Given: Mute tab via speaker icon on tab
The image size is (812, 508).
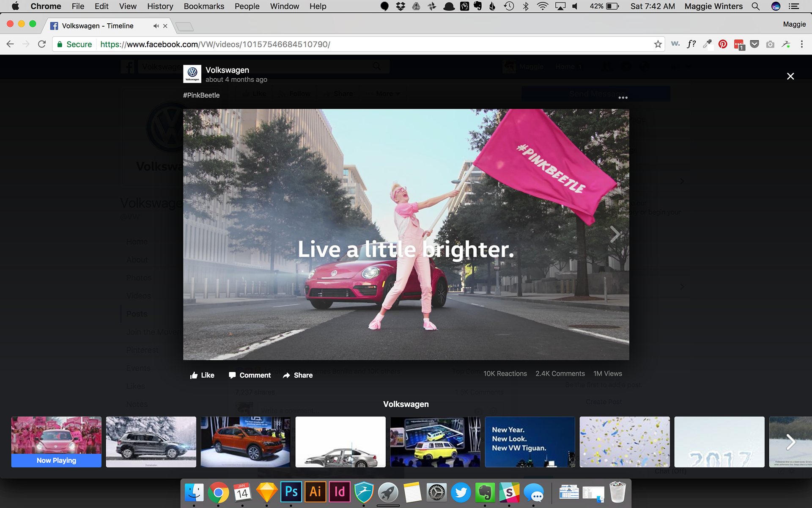Looking at the screenshot, I should point(156,26).
